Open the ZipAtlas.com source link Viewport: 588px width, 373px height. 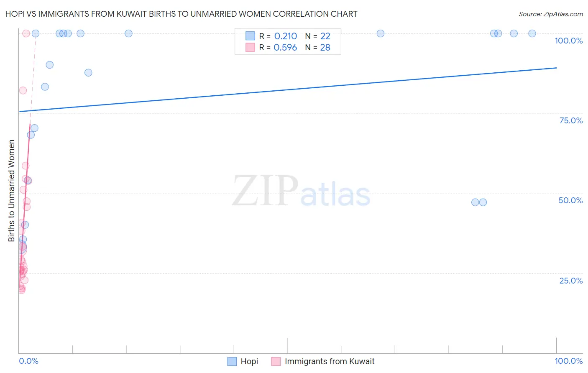pyautogui.click(x=551, y=14)
